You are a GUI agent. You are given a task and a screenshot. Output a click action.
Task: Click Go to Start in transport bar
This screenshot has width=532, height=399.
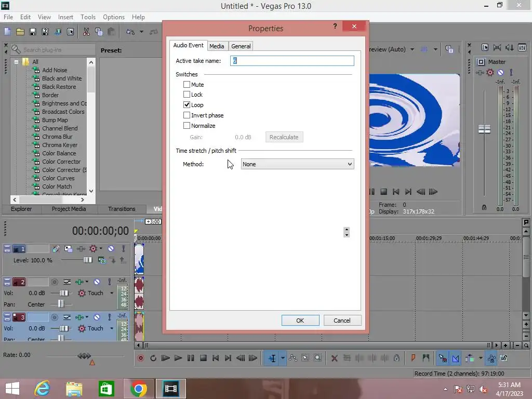point(216,358)
